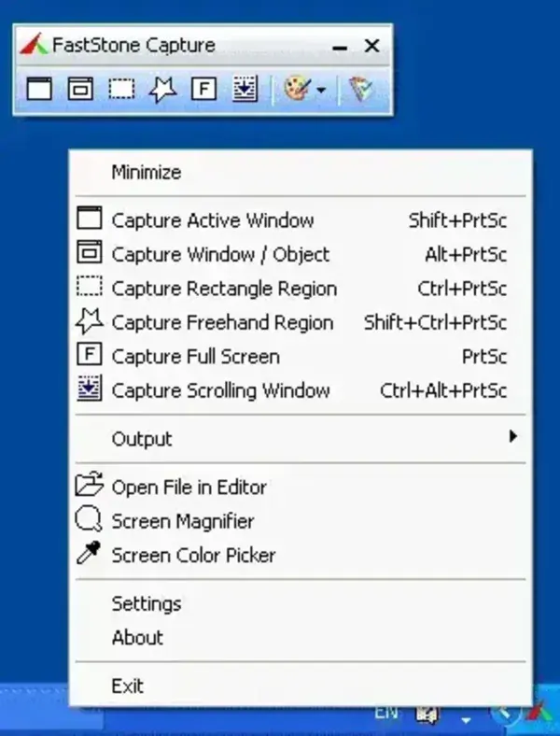Close the FastStone Capture toolbar window

[x=371, y=46]
